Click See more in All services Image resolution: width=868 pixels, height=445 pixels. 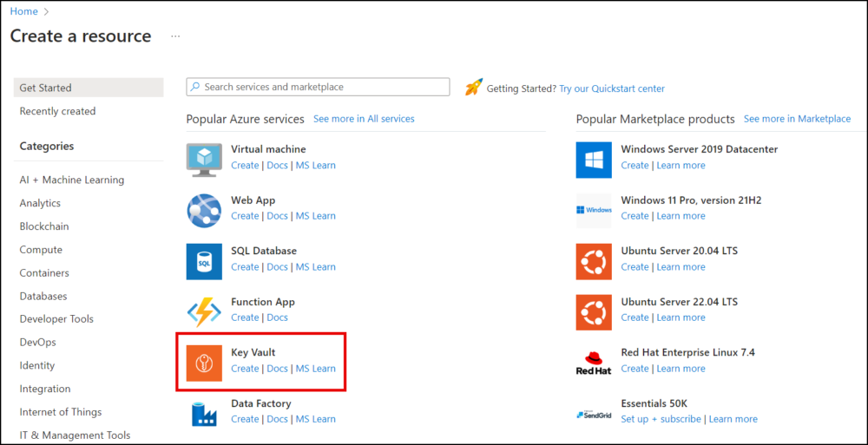(x=364, y=119)
